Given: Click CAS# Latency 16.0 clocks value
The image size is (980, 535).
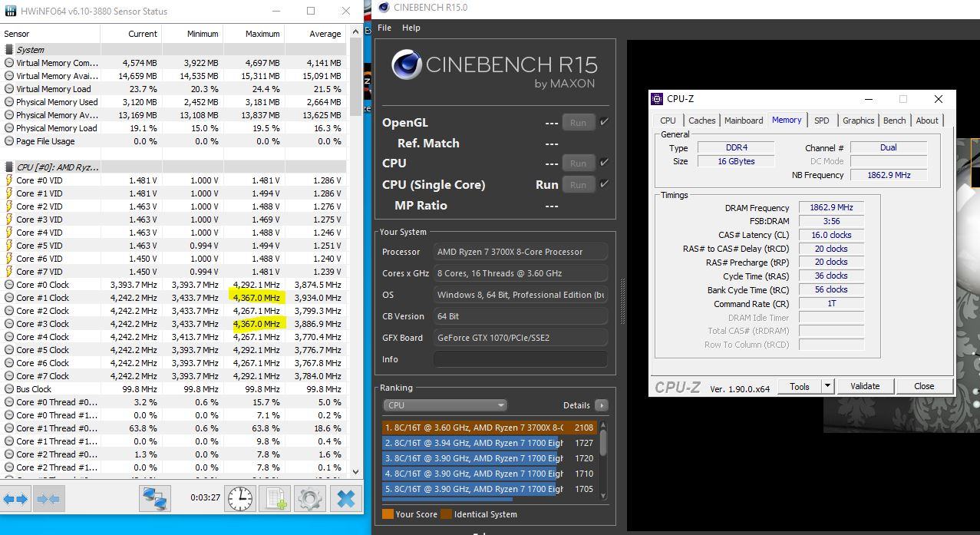Looking at the screenshot, I should pos(831,235).
